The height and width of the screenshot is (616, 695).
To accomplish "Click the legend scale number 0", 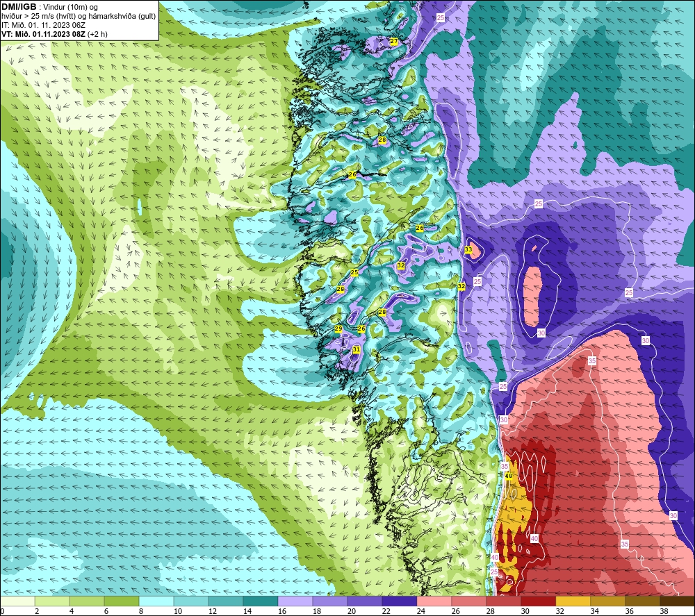I will coord(2,611).
